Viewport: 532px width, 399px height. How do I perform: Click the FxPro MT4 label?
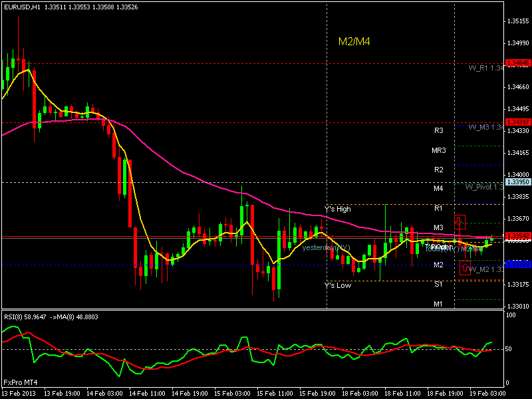tap(21, 382)
